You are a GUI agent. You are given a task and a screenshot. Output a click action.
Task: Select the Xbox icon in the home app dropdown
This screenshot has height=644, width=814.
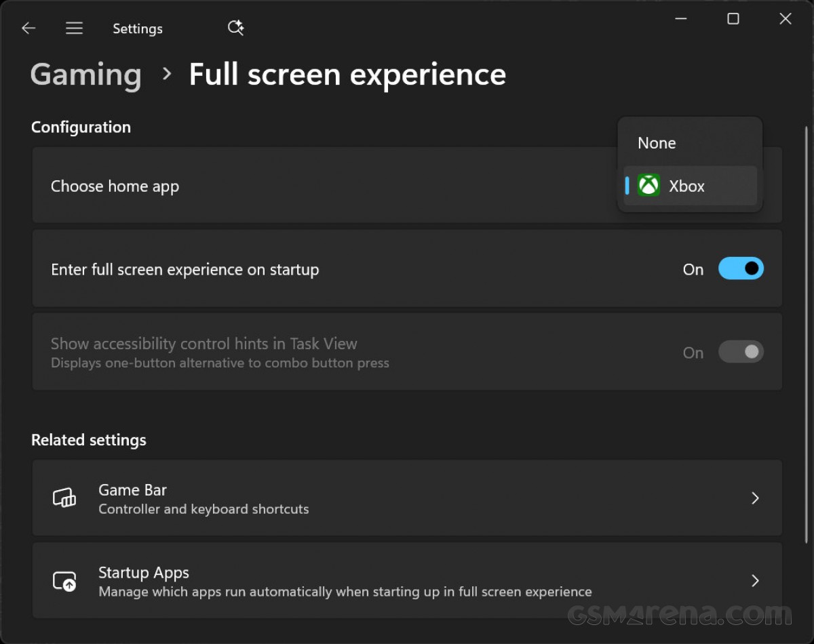(648, 184)
